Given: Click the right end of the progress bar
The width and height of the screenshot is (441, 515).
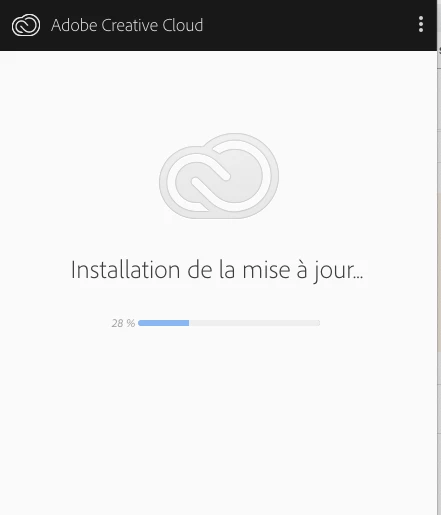Looking at the screenshot, I should (x=318, y=323).
